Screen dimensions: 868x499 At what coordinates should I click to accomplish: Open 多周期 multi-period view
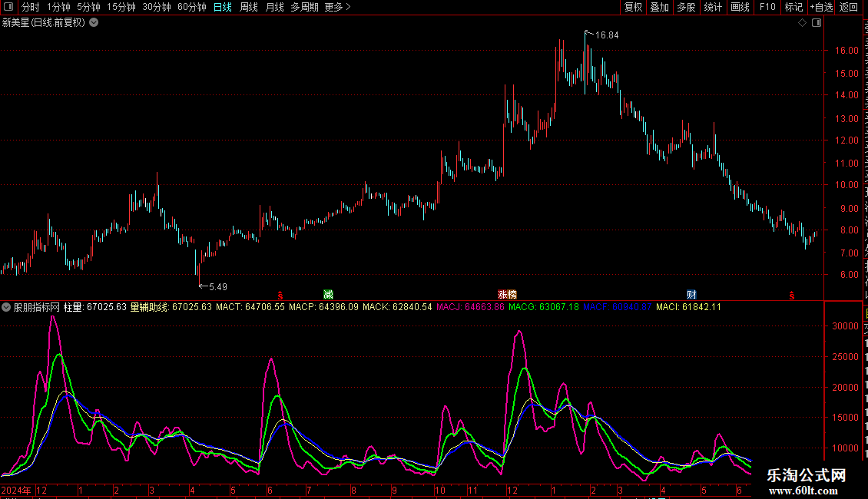click(304, 7)
